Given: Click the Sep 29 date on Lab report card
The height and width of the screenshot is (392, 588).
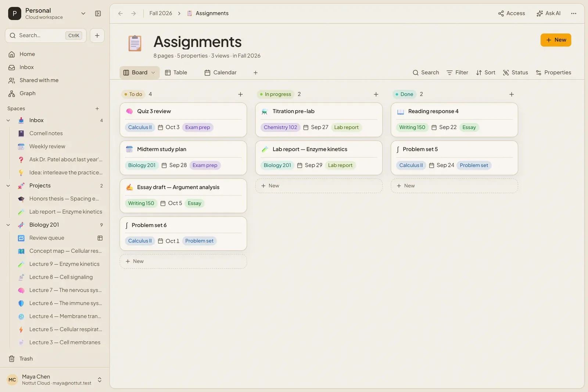Looking at the screenshot, I should pos(310,165).
